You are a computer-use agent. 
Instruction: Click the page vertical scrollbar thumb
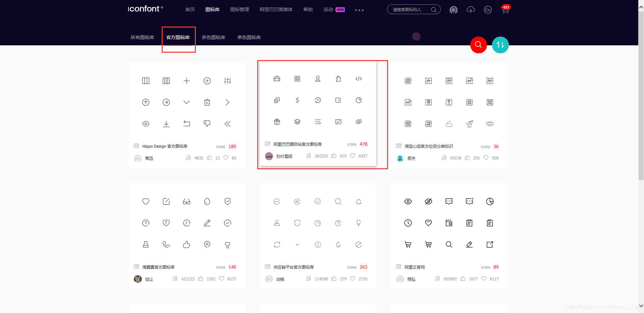tap(641, 96)
